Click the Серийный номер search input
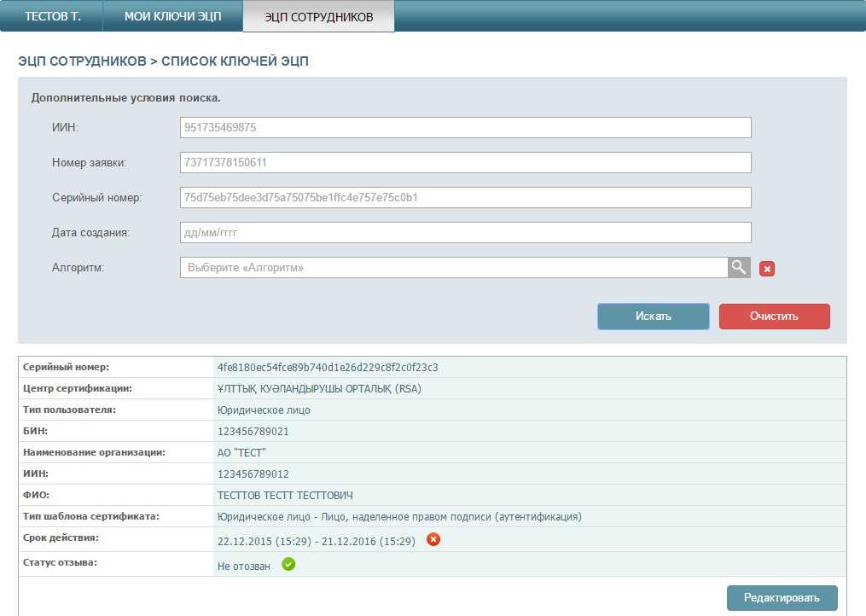 click(465, 197)
